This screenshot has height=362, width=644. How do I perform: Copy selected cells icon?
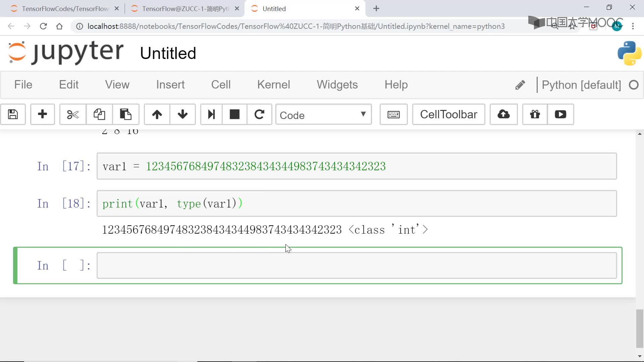coord(99,114)
